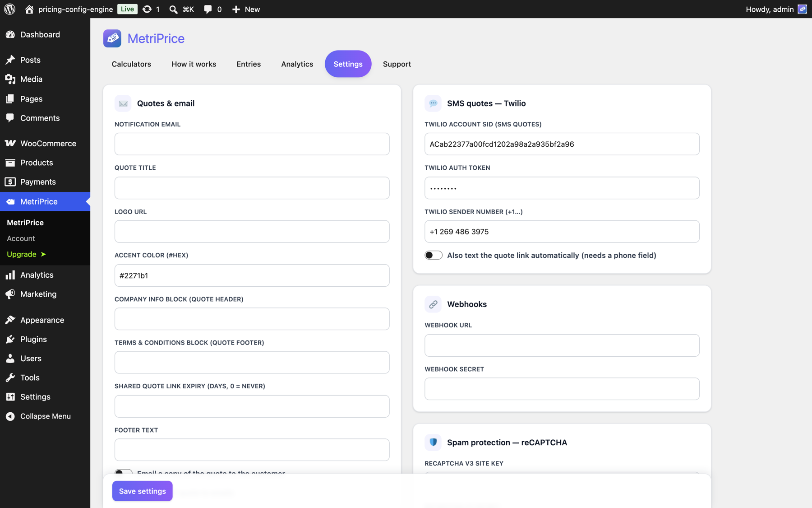The image size is (812, 508).
Task: Click the Dashboard icon in sidebar
Action: click(x=10, y=34)
